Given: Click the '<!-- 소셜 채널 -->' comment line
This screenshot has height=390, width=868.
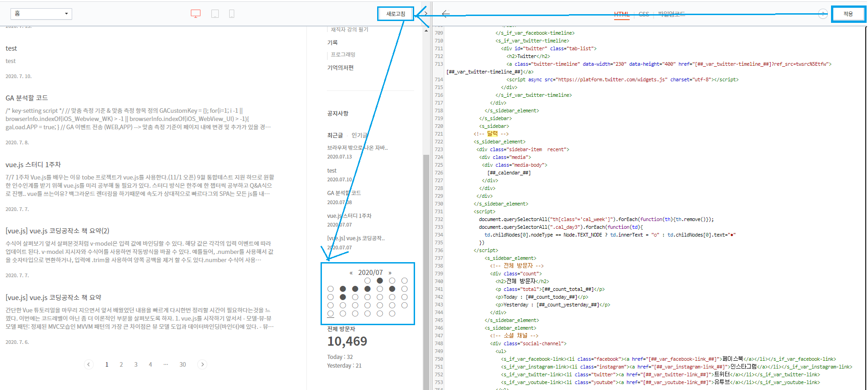Looking at the screenshot, I should pyautogui.click(x=514, y=336).
